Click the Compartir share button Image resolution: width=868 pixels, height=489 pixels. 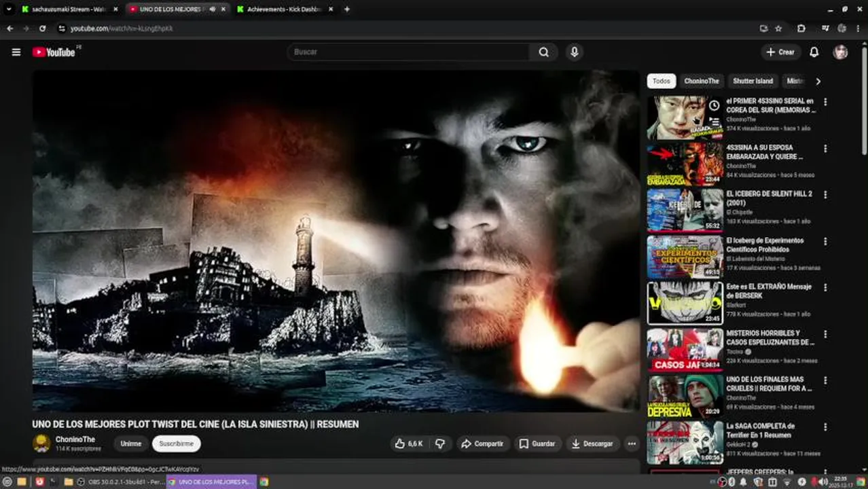(482, 443)
